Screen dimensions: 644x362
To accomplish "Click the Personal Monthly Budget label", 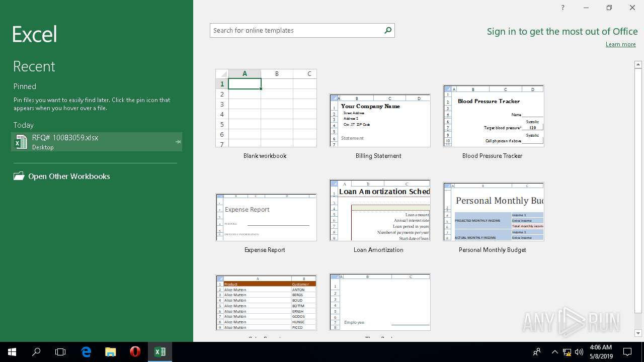I will click(x=492, y=250).
